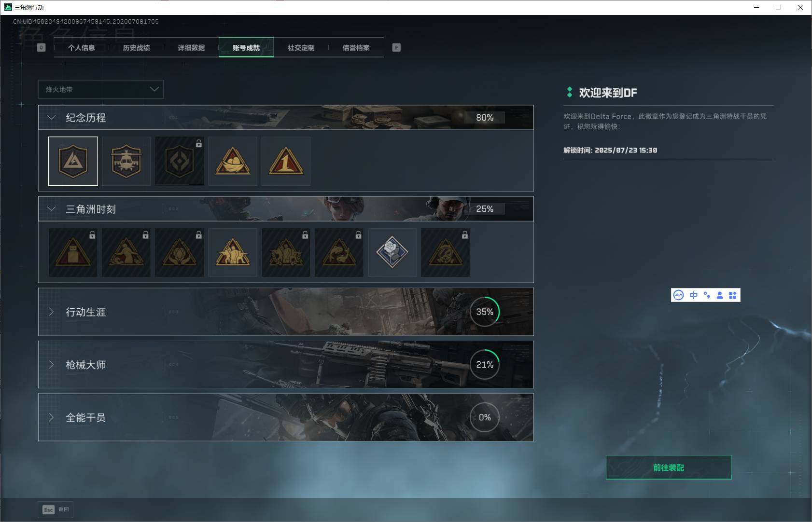Select the locked dark shield badge

pos(179,161)
